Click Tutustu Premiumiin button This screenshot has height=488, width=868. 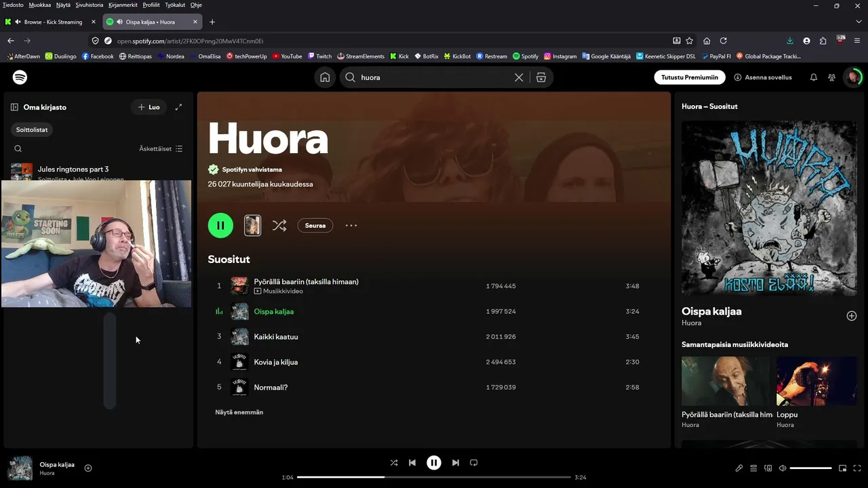pyautogui.click(x=690, y=77)
